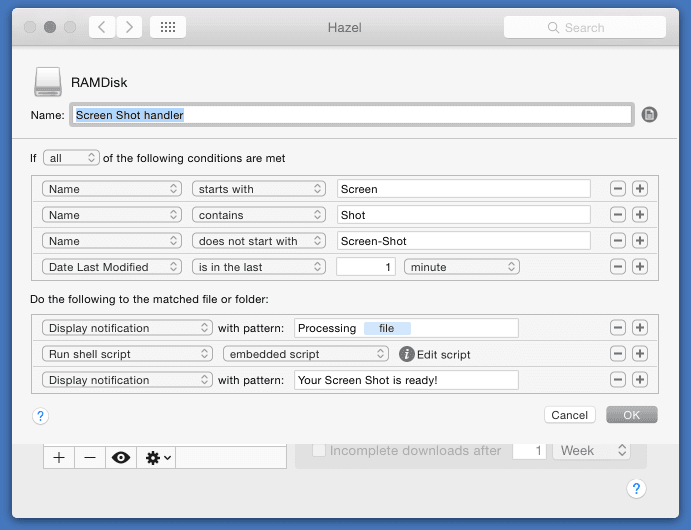Click the 'Screen' value field
This screenshot has width=691, height=530.
(464, 189)
